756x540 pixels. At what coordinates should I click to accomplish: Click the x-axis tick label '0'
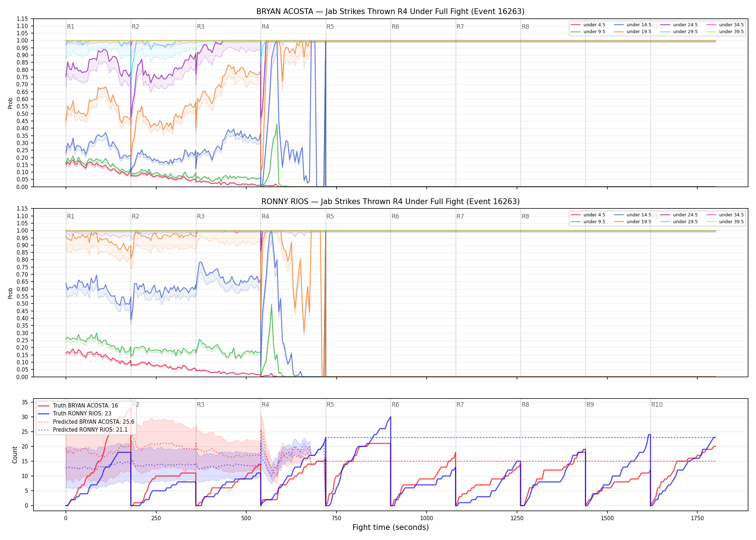pyautogui.click(x=66, y=518)
